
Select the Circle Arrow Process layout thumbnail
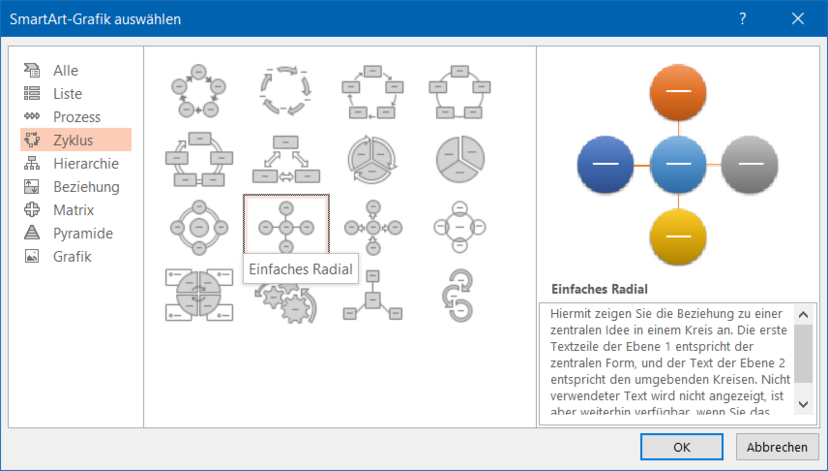[460, 295]
